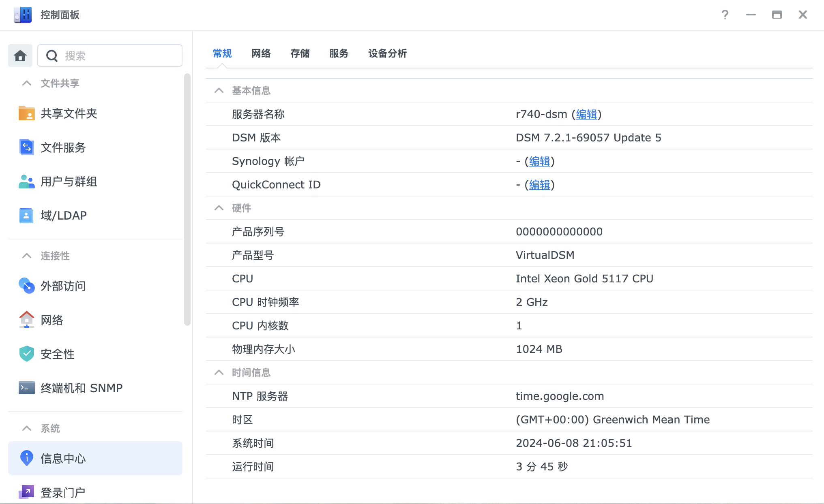Viewport: 824px width, 504px height.
Task: Click the VirtualDSM model value
Action: (x=545, y=256)
